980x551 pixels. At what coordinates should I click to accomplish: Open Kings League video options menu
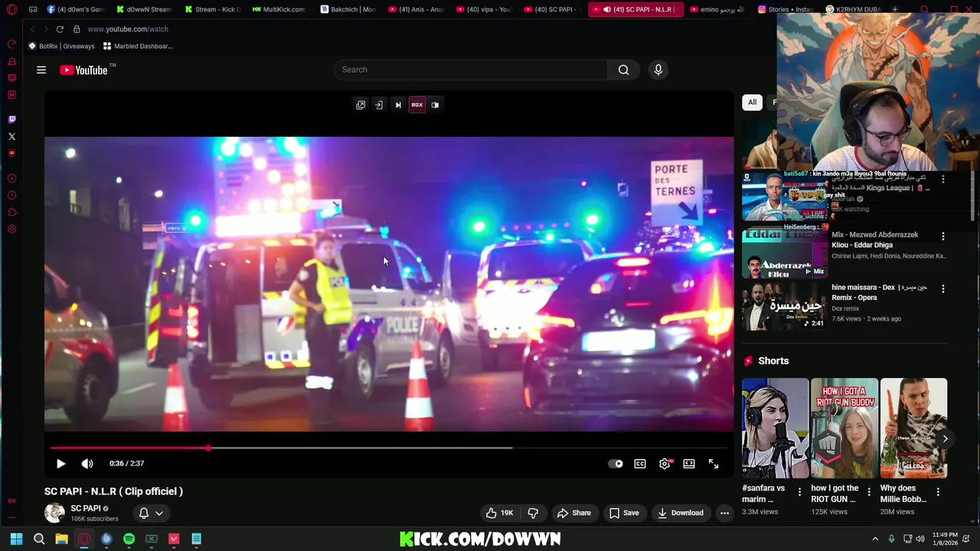pos(943,179)
